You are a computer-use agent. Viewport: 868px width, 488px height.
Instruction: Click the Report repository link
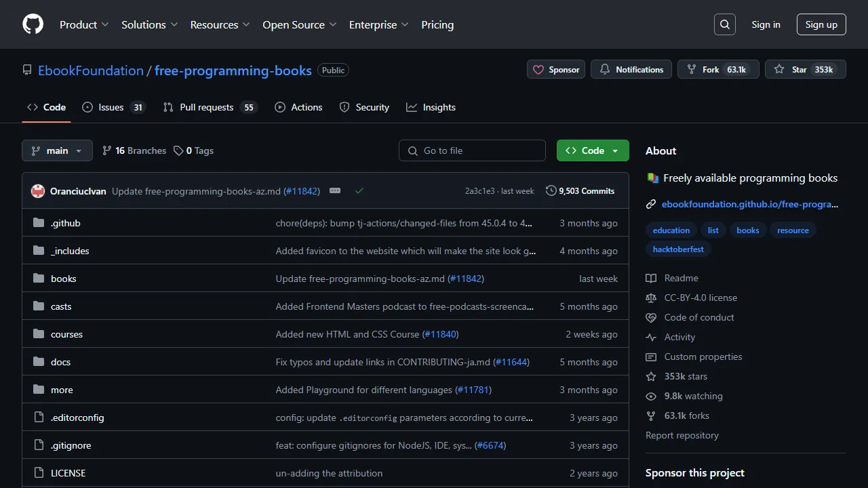[x=682, y=435]
